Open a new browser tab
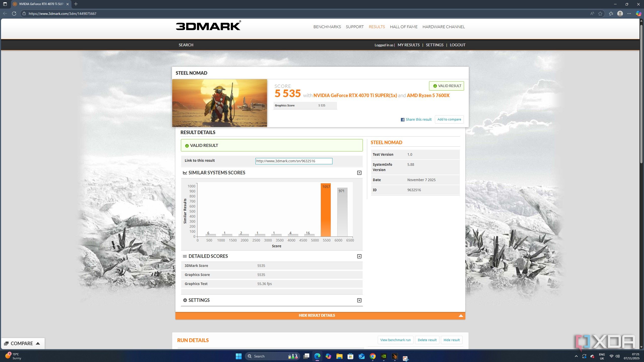 pos(76,4)
